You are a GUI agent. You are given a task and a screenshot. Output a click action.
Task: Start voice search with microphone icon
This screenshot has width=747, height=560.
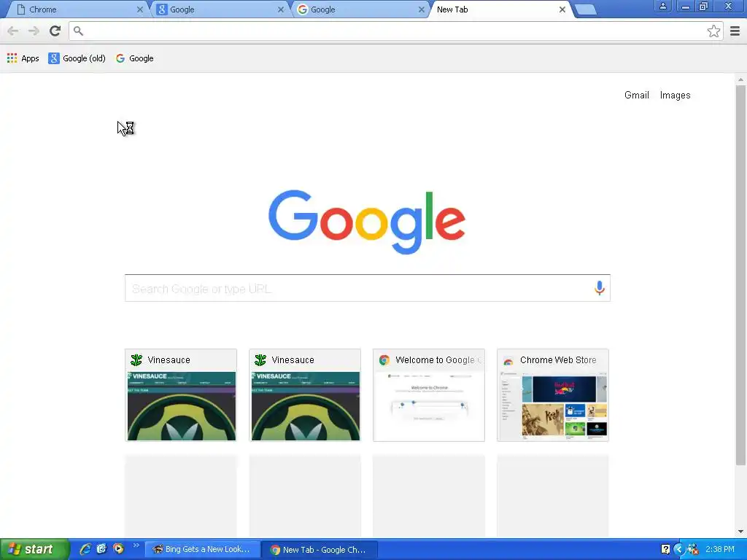600,288
